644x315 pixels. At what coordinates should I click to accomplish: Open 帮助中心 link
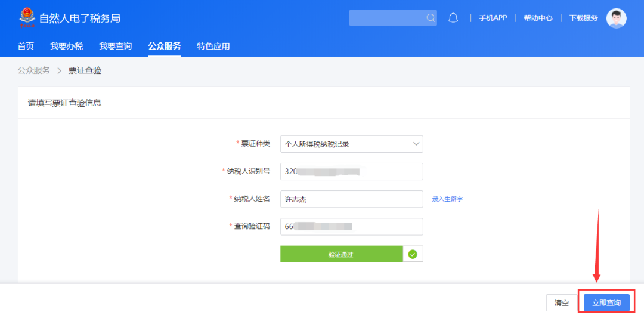coord(538,18)
